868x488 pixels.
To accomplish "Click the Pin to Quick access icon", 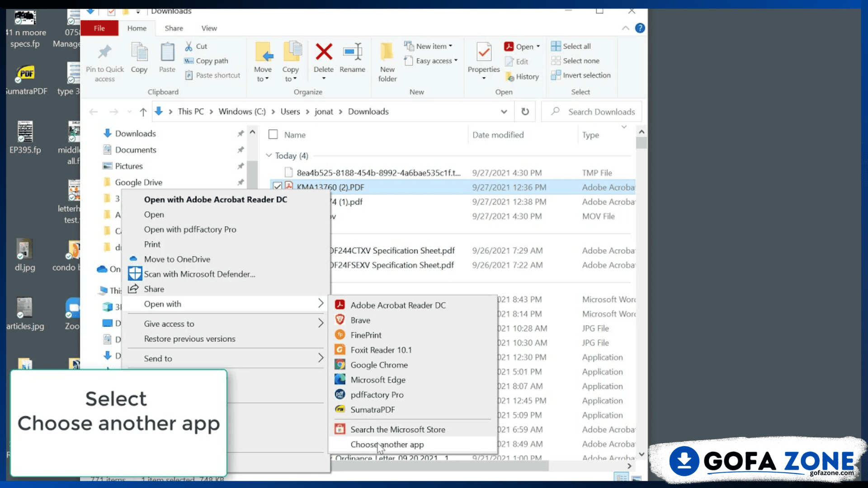I will coord(104,52).
